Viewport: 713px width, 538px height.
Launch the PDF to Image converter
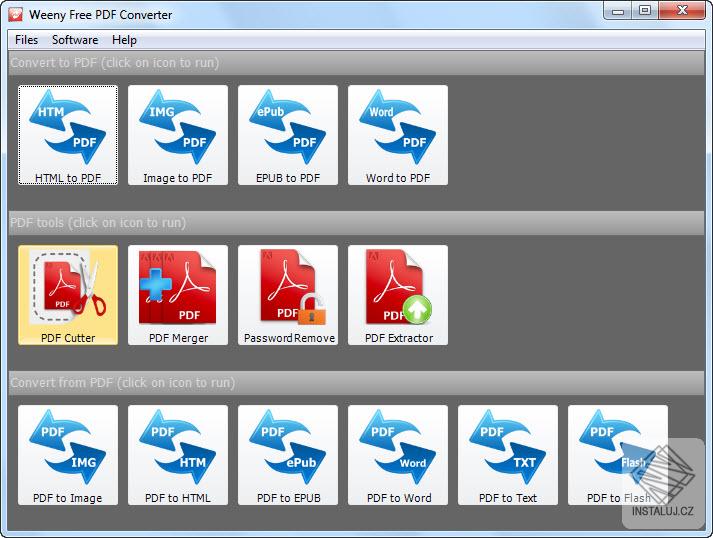pyautogui.click(x=68, y=455)
